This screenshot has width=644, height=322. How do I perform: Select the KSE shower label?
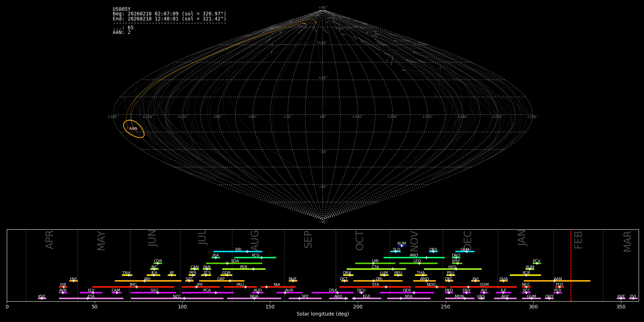(42, 297)
